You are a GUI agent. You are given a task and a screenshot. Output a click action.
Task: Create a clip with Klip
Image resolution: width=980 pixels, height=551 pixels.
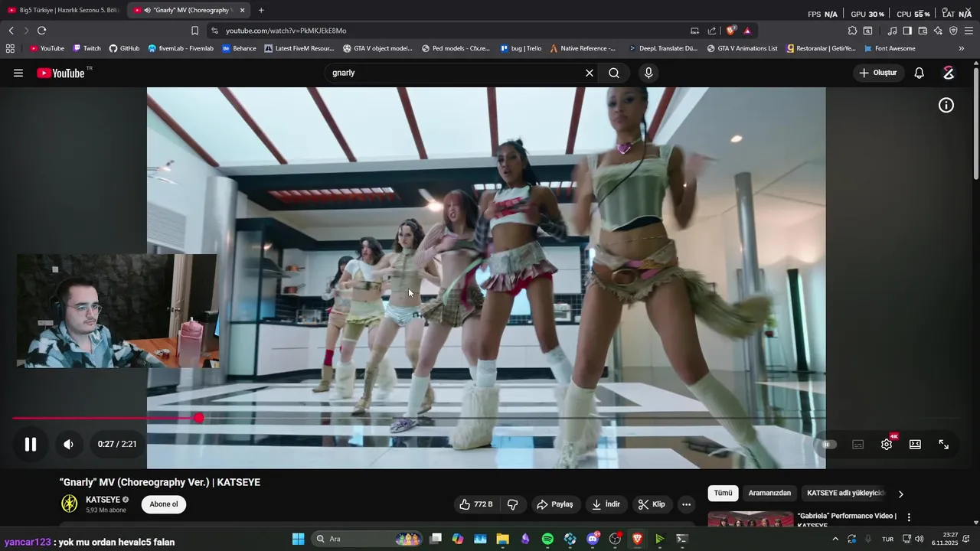tap(652, 504)
